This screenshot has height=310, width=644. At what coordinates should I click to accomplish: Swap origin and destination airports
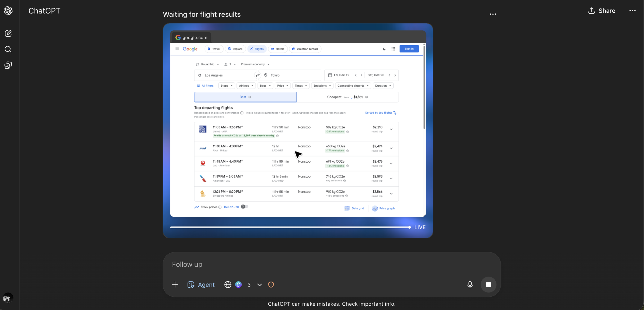click(x=257, y=75)
